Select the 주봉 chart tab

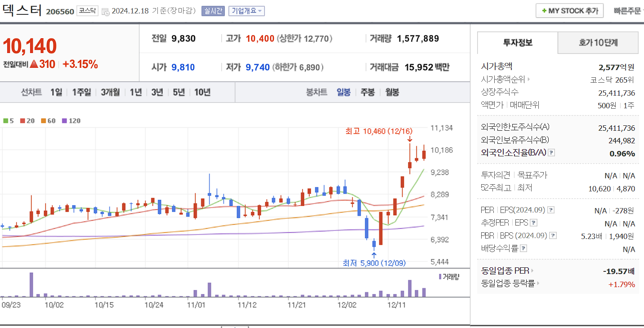point(367,92)
